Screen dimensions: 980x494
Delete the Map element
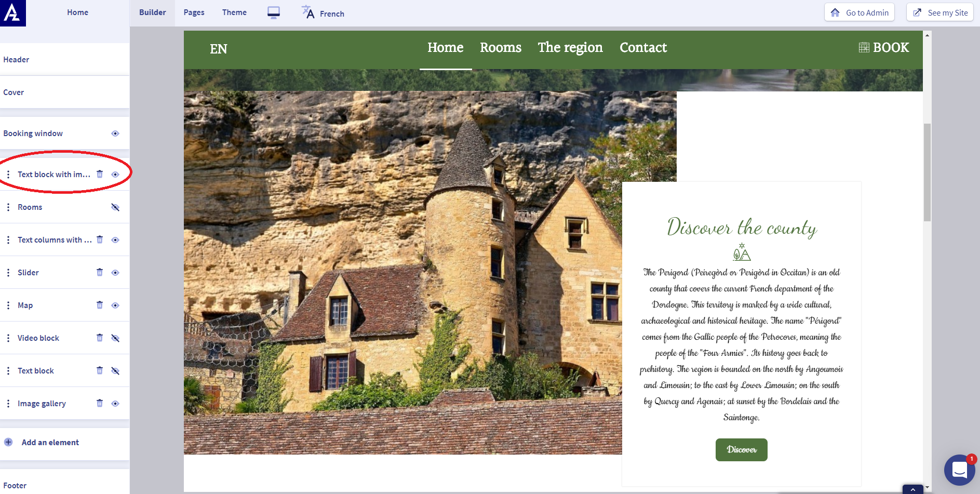tap(100, 305)
